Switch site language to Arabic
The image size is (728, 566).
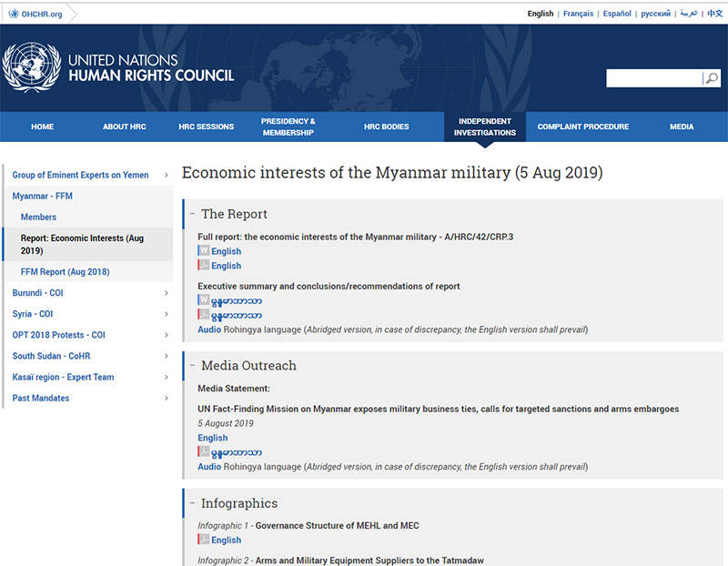coord(689,14)
